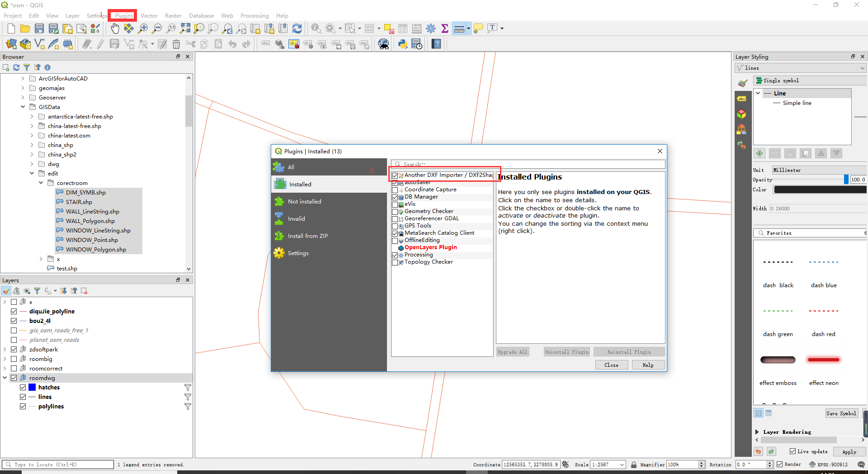This screenshot has width=868, height=474.
Task: Open the Vector menu
Action: 149,15
